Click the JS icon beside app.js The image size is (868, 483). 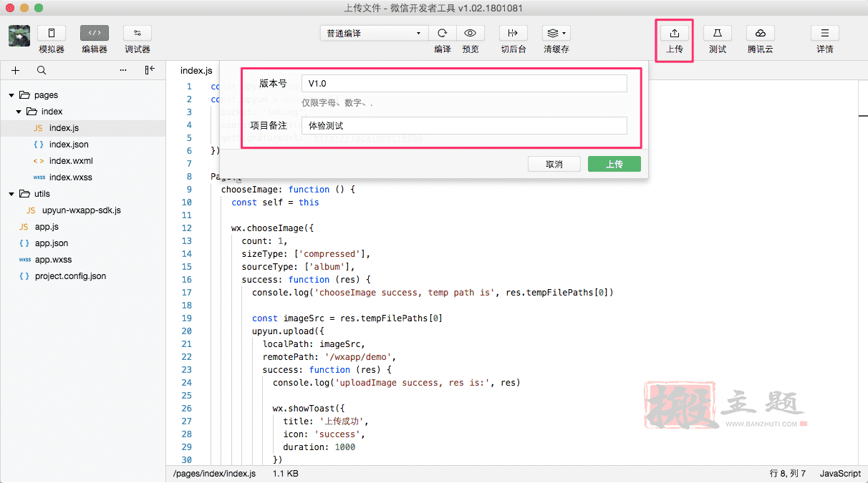(24, 227)
